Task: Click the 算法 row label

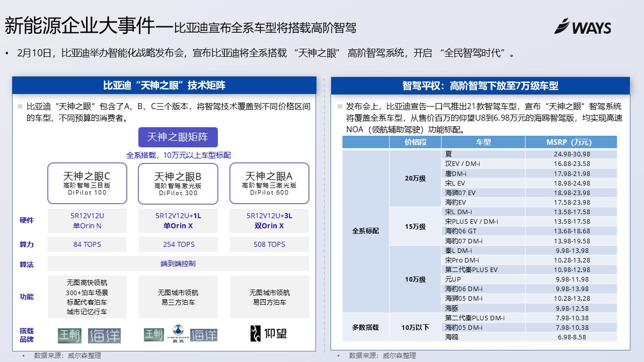Action: tap(27, 264)
